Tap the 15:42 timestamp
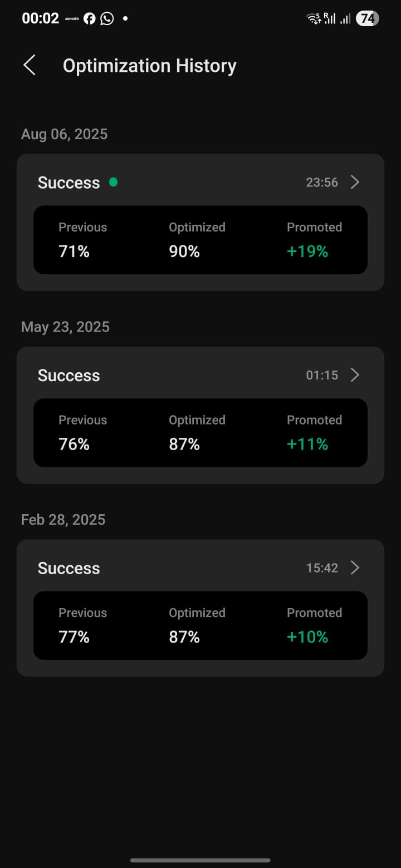 click(322, 568)
